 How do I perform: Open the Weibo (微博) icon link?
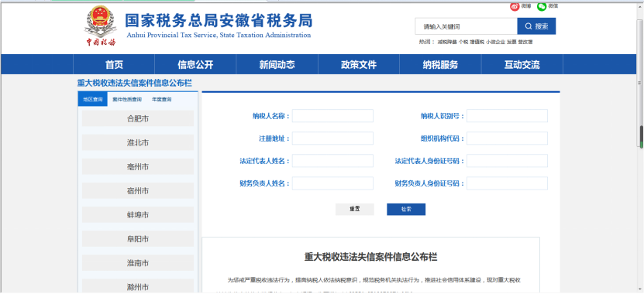pyautogui.click(x=515, y=6)
